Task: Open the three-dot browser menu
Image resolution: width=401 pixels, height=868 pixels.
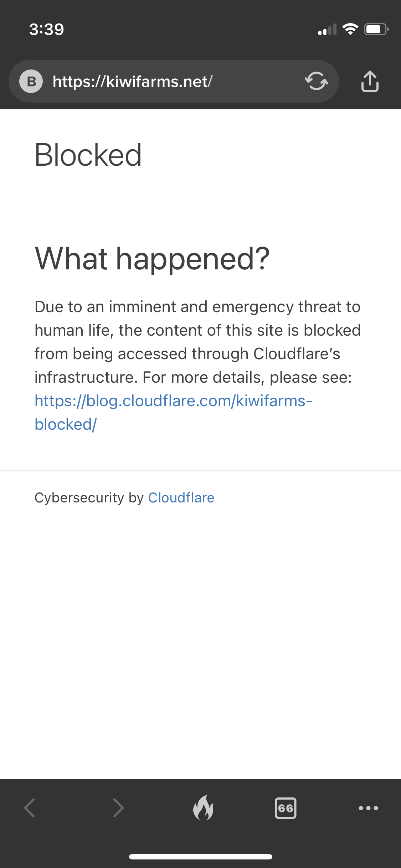Action: (x=368, y=808)
